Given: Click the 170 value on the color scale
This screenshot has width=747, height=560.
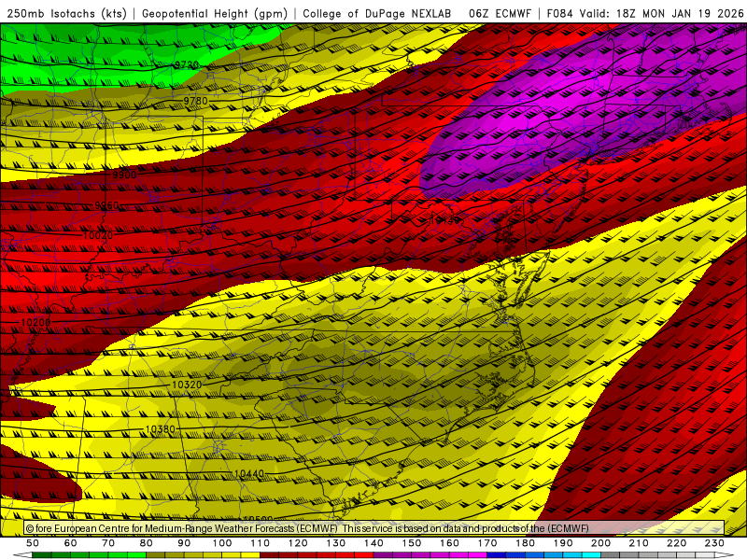Looking at the screenshot, I should (x=487, y=543).
